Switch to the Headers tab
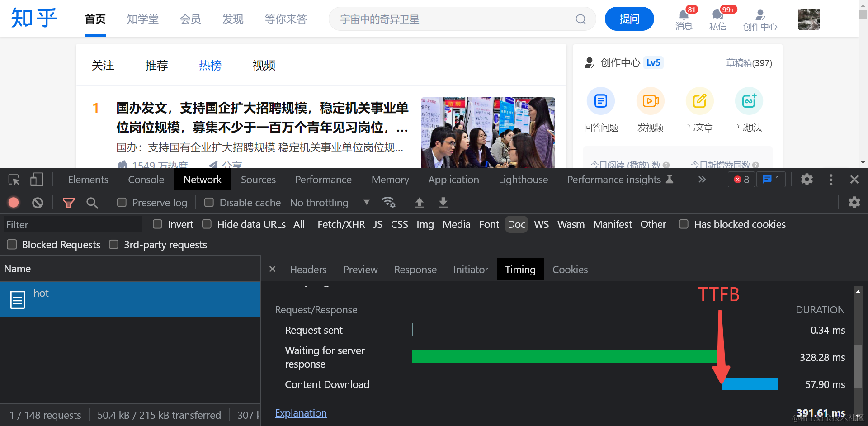 coord(308,270)
